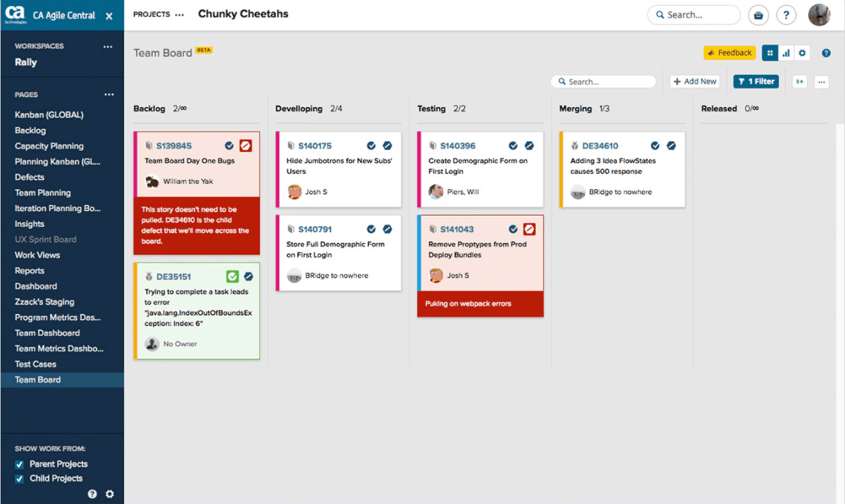Click the + Add New button

694,81
